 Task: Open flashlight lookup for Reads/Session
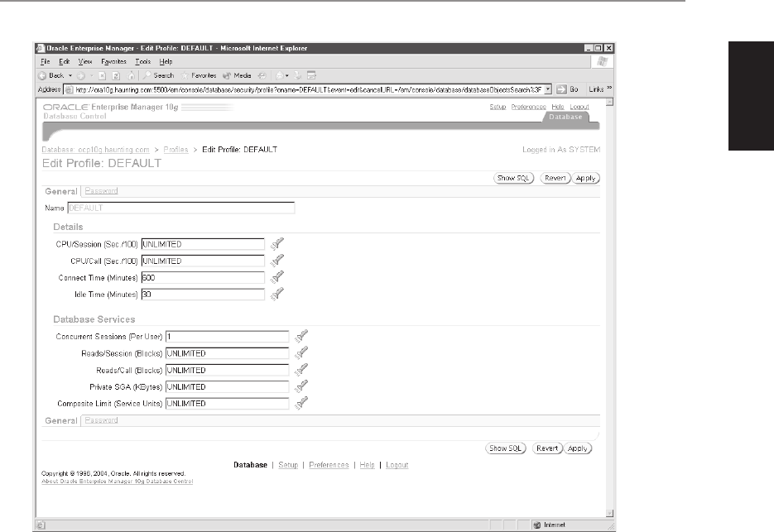pyautogui.click(x=301, y=352)
